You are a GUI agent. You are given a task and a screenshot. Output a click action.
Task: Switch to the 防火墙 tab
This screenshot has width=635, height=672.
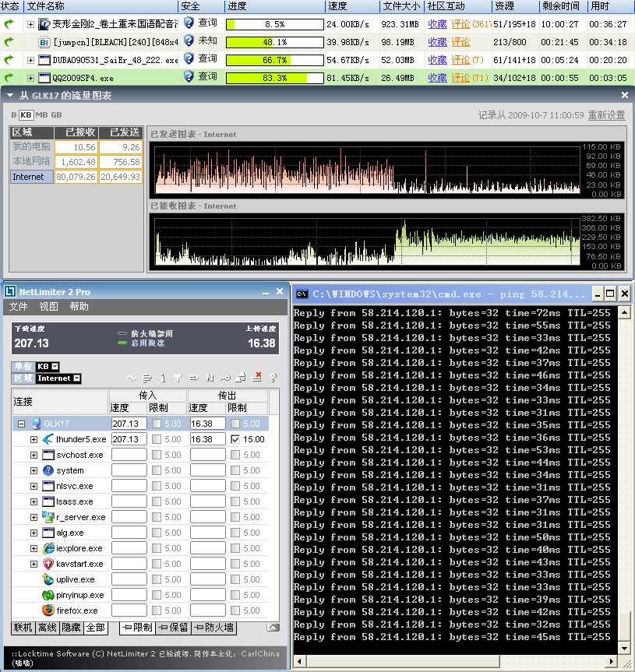coord(214,628)
